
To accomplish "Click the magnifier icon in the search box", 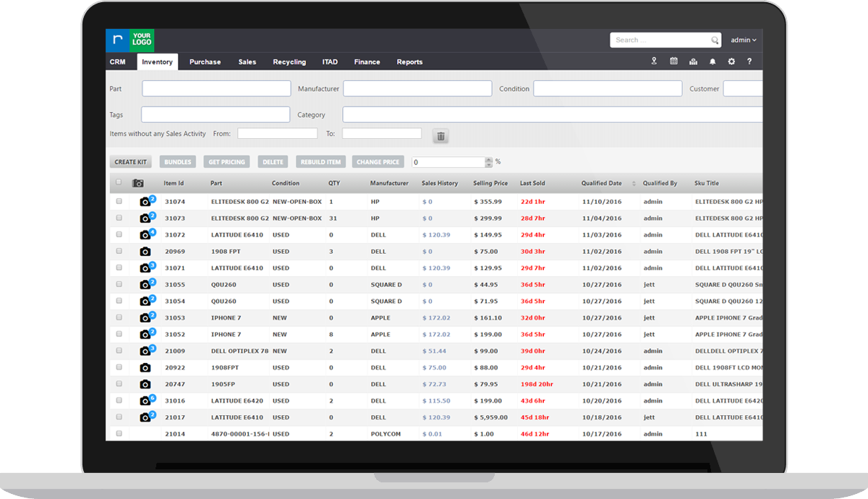I will [715, 40].
